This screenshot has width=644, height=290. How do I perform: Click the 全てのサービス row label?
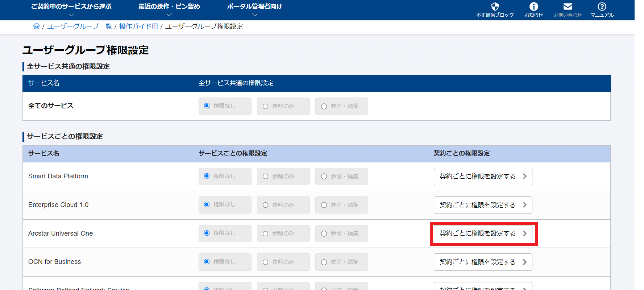[51, 106]
